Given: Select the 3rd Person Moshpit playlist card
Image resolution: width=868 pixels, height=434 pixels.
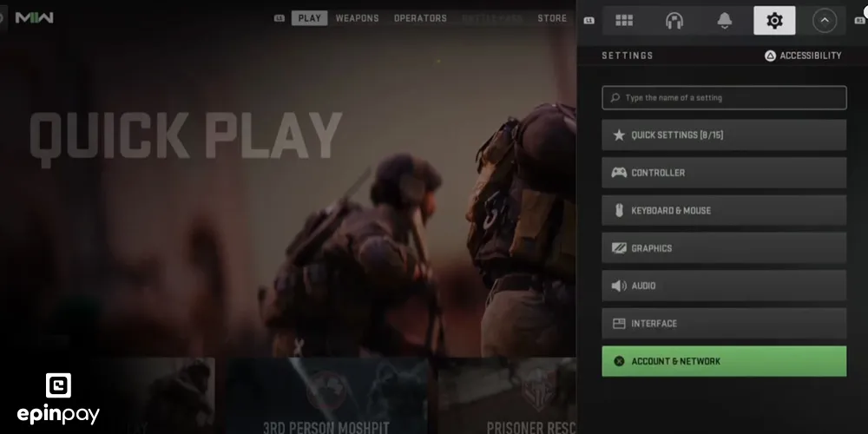Looking at the screenshot, I should pyautogui.click(x=326, y=396).
